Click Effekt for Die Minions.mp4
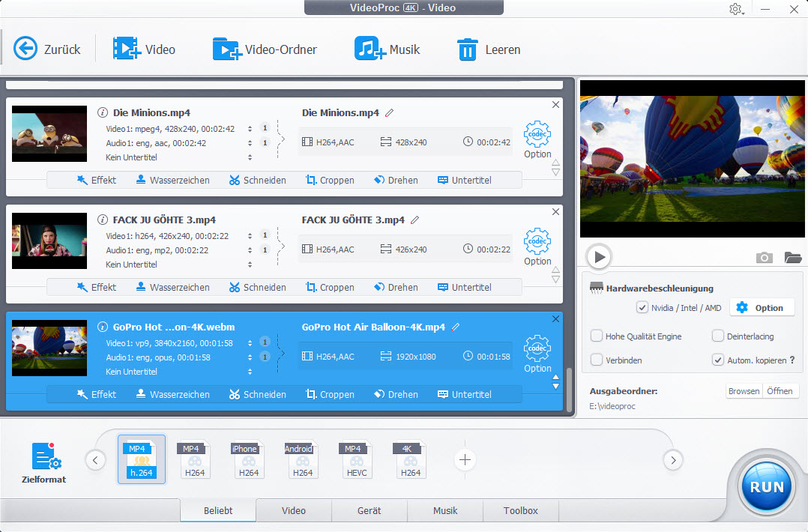The width and height of the screenshot is (808, 532). tap(97, 180)
